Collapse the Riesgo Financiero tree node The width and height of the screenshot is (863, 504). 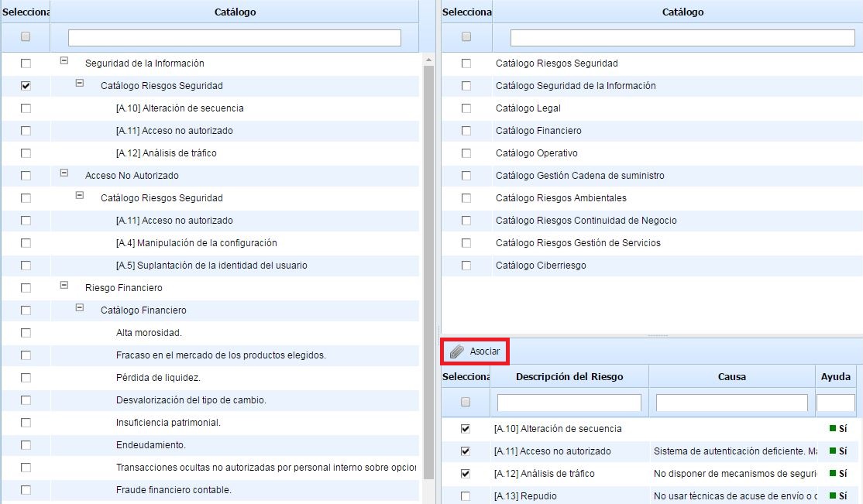(x=64, y=286)
